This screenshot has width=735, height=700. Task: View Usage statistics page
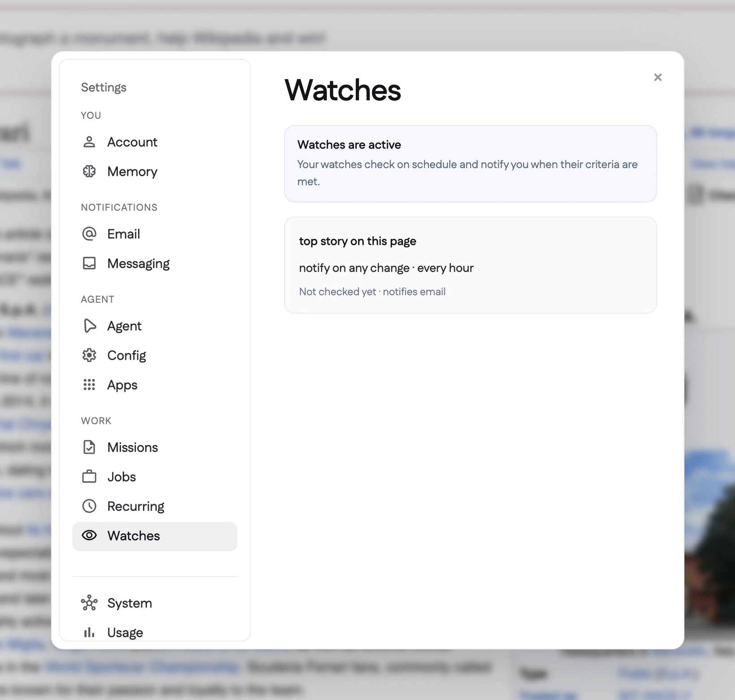point(155,633)
